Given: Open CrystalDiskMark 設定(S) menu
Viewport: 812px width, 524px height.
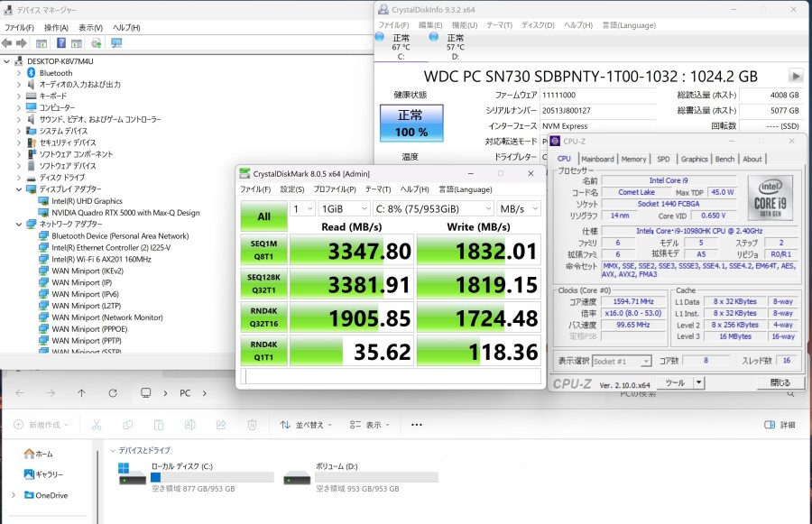Looking at the screenshot, I should coord(292,189).
